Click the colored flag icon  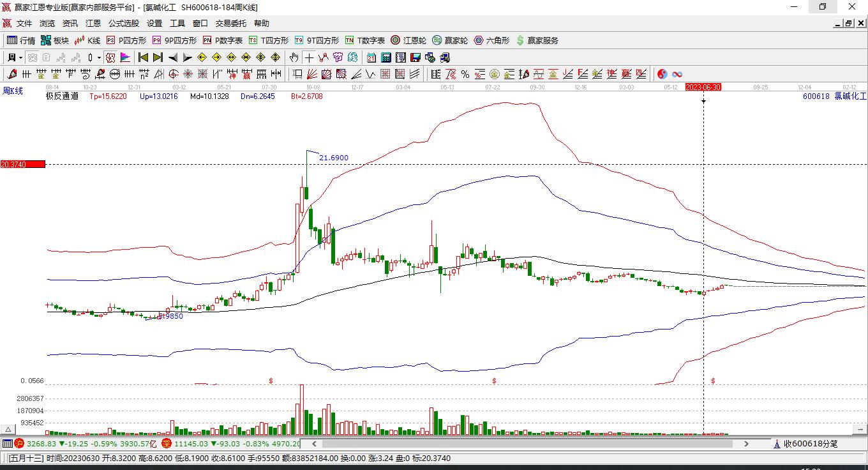[x=125, y=57]
